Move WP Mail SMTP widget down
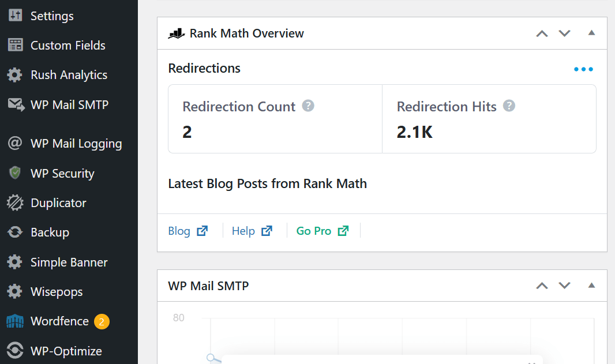 pyautogui.click(x=564, y=286)
